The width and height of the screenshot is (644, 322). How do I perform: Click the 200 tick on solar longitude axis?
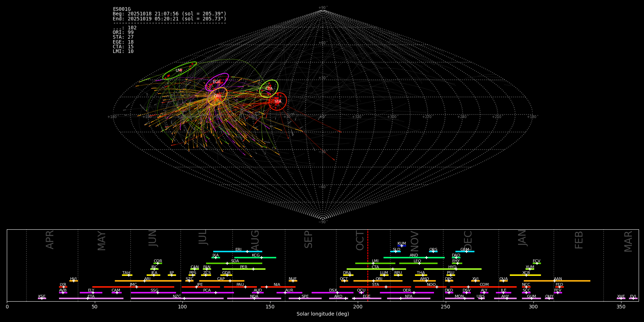pos(358,307)
